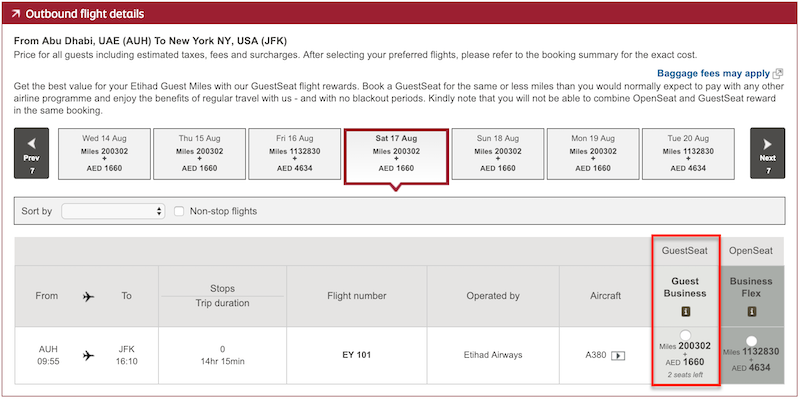Screen dimensions: 800x399
Task: Open the external link icon beside Baggage fees
Action: [x=778, y=73]
